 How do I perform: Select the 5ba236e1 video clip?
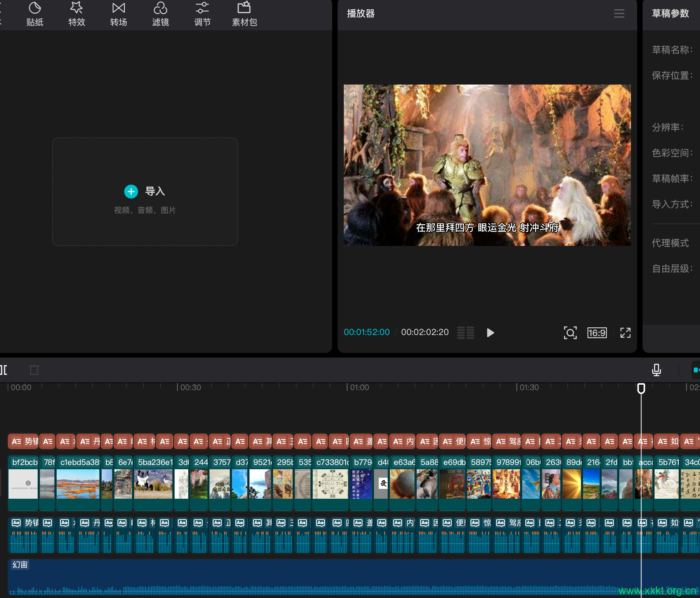click(x=153, y=482)
